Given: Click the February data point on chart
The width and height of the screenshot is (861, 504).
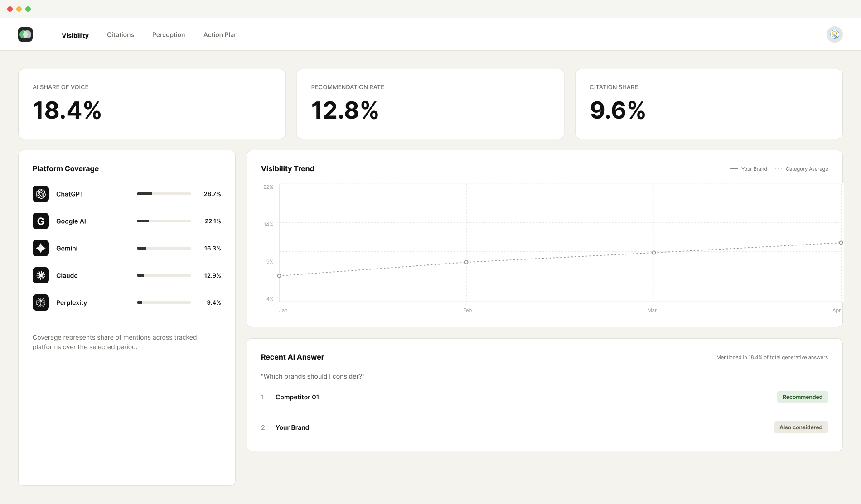Looking at the screenshot, I should tap(466, 262).
